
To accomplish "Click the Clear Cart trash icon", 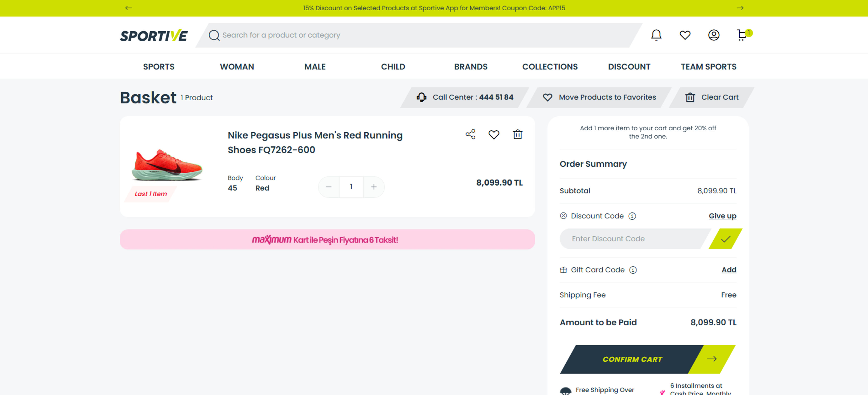I will (x=690, y=97).
